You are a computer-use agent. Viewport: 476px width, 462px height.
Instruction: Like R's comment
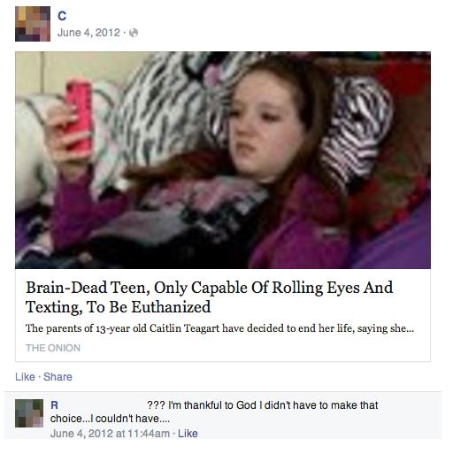[x=188, y=434]
